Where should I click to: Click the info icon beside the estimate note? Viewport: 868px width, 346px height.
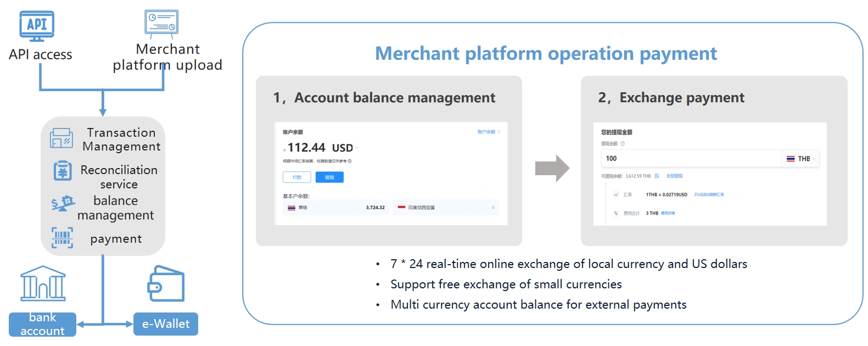click(x=350, y=161)
